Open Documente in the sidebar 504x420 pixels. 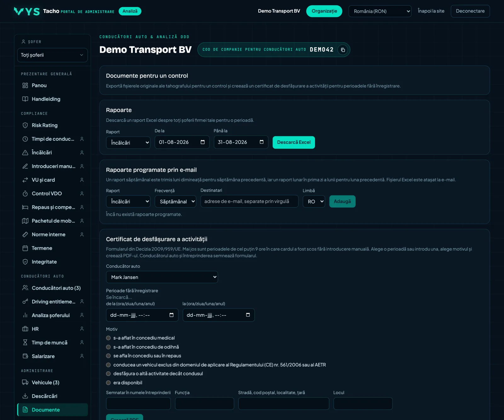click(x=52, y=410)
